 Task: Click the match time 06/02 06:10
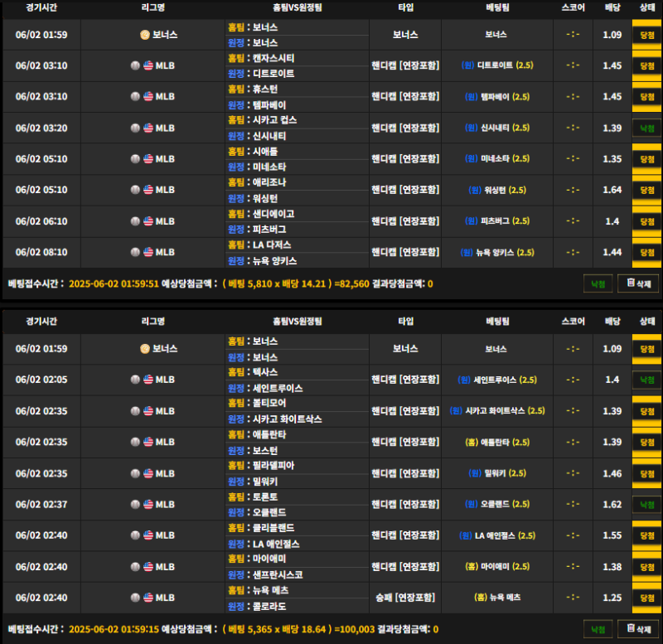click(41, 221)
